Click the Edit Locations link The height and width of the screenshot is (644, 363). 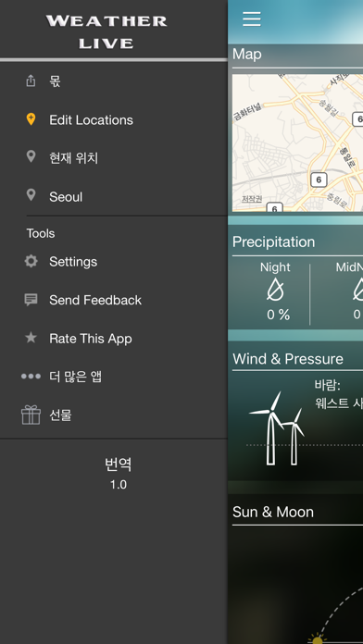point(91,120)
